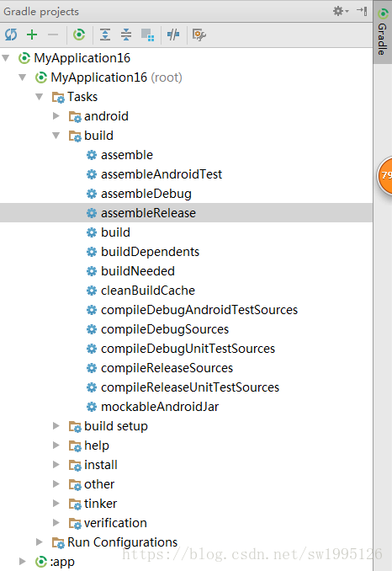The image size is (392, 571).
Task: Expand the build setup group
Action: point(56,426)
